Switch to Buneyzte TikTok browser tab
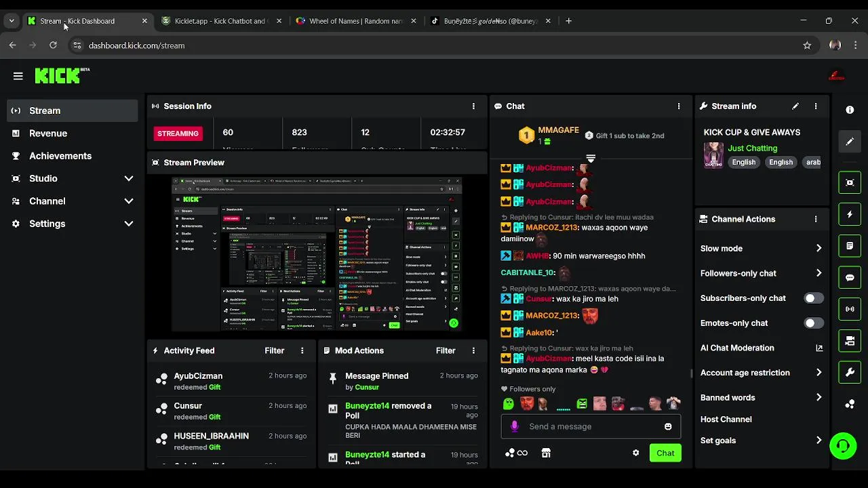868x488 pixels. tap(490, 21)
